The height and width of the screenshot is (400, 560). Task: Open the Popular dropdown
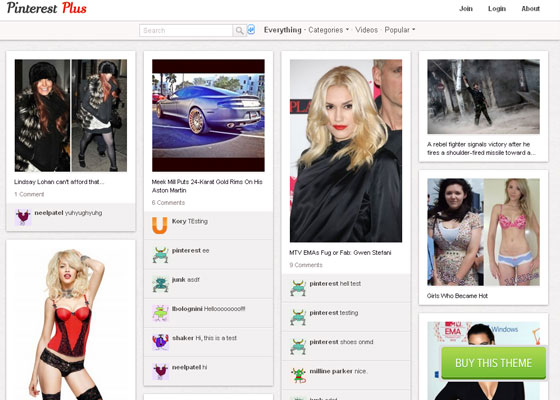(400, 30)
